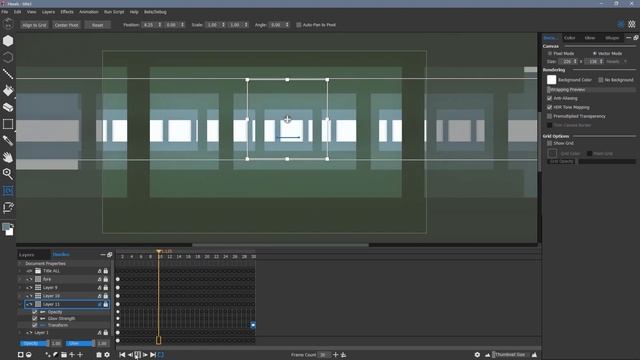Select Vector Mode radio button

[595, 53]
